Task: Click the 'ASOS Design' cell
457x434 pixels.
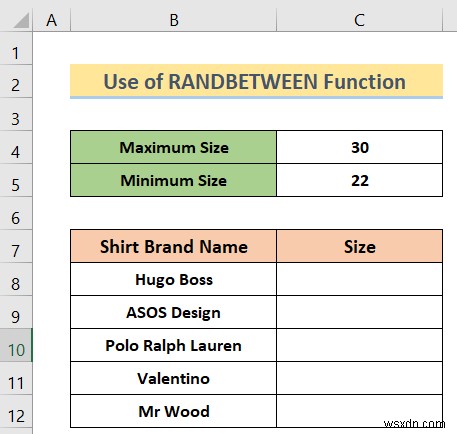Action: 173,312
